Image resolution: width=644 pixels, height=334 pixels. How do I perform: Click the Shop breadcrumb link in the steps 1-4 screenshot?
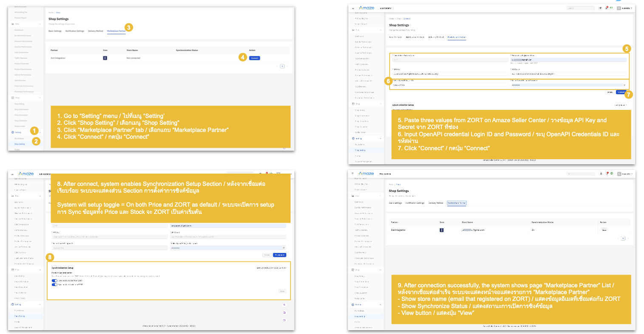tap(58, 13)
